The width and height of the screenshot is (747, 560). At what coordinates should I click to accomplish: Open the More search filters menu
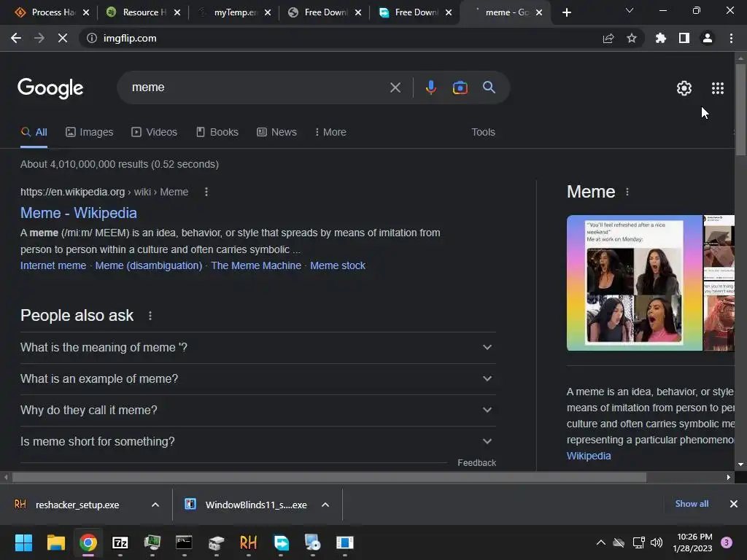click(x=330, y=132)
